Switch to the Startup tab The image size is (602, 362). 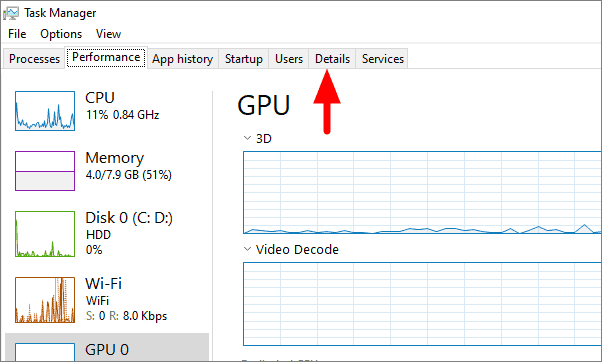tap(244, 59)
